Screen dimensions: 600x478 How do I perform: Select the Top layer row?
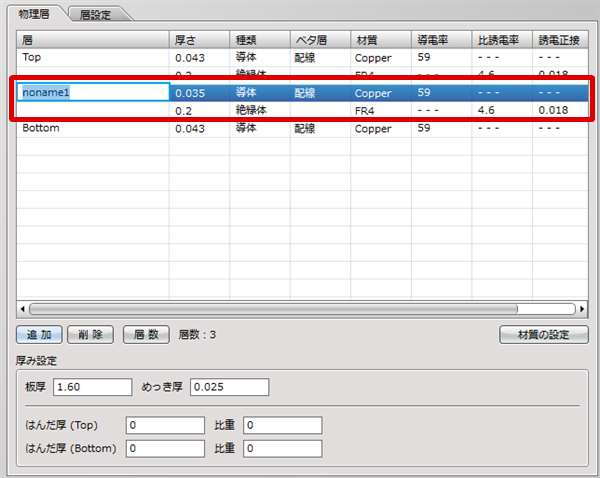90,58
